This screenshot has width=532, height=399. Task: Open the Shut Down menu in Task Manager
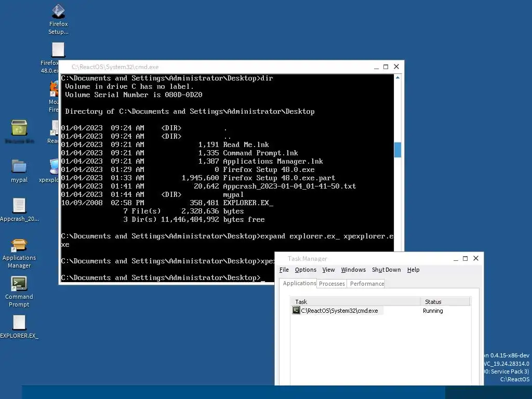(x=386, y=270)
